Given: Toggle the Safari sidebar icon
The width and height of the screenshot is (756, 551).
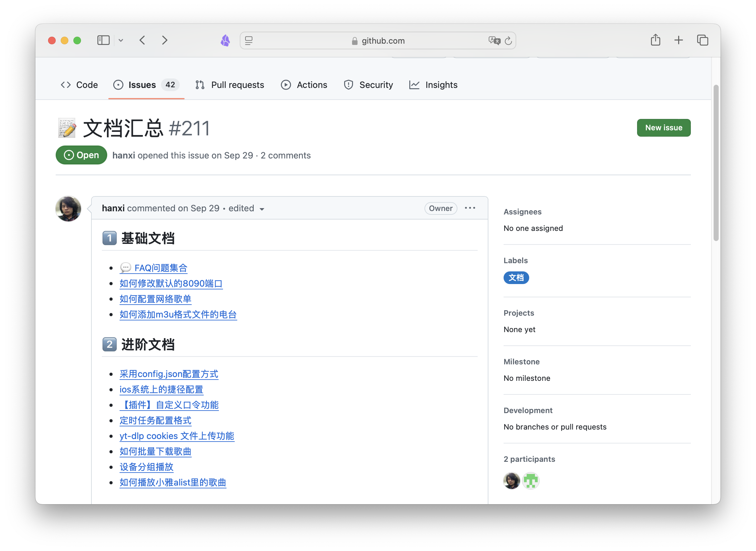Looking at the screenshot, I should 103,40.
